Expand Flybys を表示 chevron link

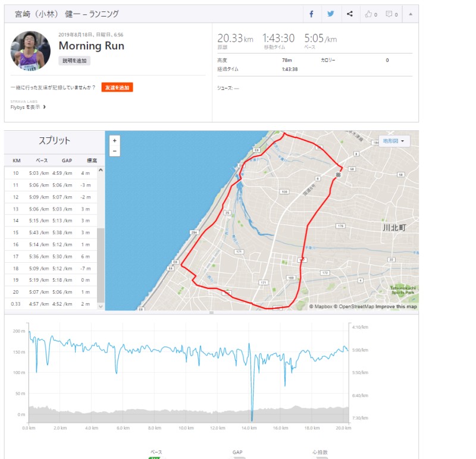[x=28, y=107]
